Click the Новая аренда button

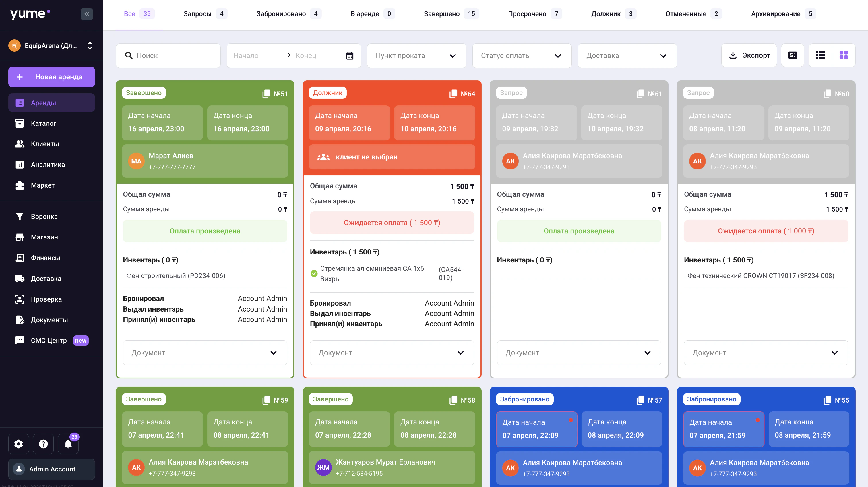52,77
